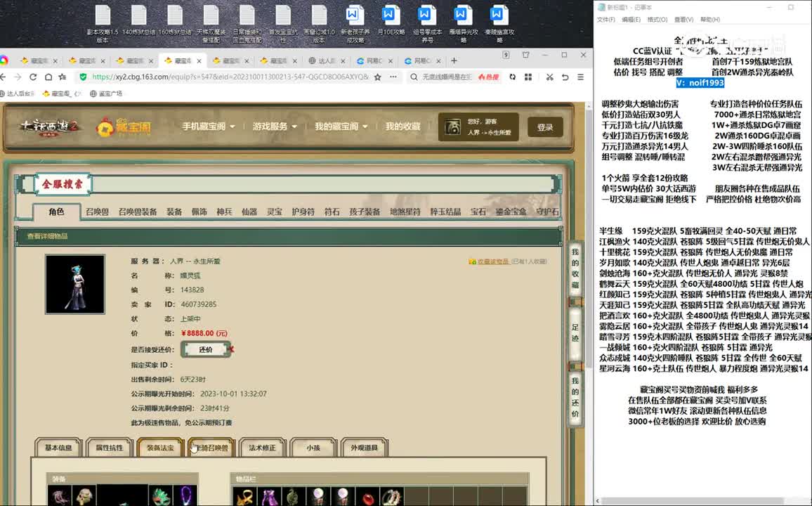Open 达人后台 bookmark in bookmarks bar
Screen dimensions: 812x506
[17, 93]
